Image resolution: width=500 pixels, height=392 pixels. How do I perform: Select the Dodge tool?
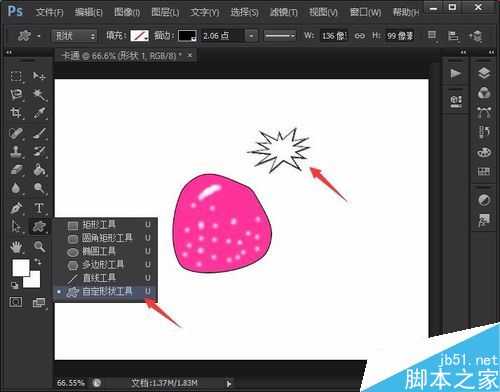coord(39,188)
